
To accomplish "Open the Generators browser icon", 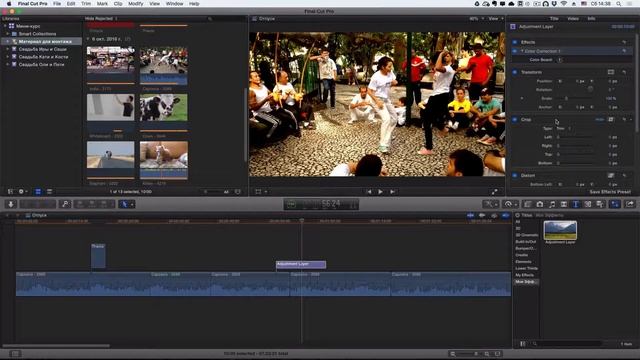I will point(588,204).
